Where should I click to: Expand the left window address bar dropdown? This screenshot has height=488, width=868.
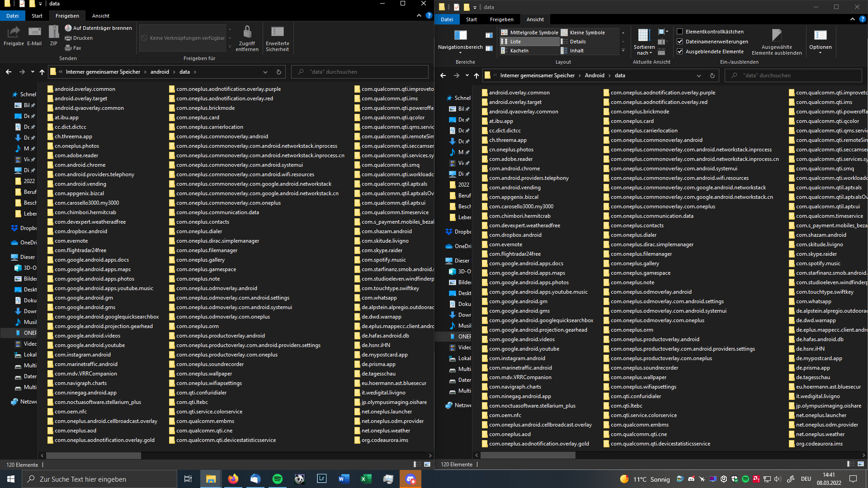pos(265,72)
